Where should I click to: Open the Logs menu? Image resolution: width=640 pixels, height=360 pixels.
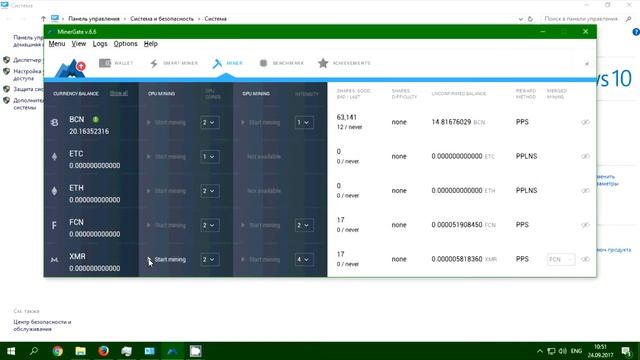click(x=100, y=44)
